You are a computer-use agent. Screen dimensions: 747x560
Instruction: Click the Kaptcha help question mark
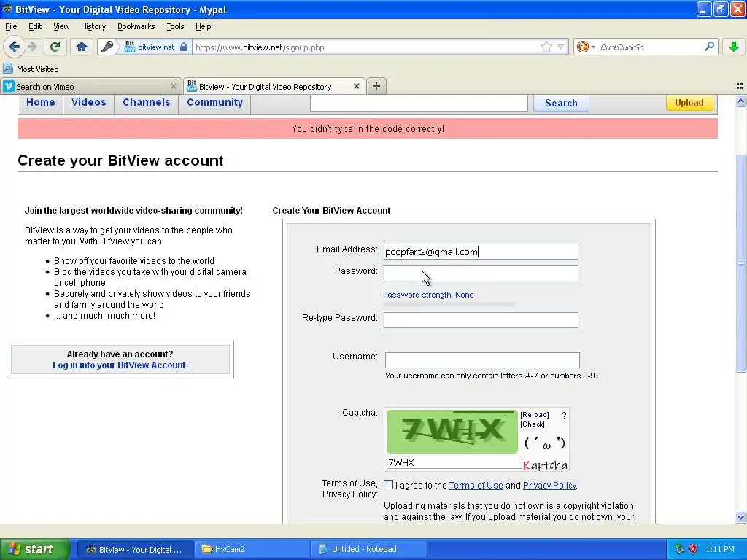(564, 415)
